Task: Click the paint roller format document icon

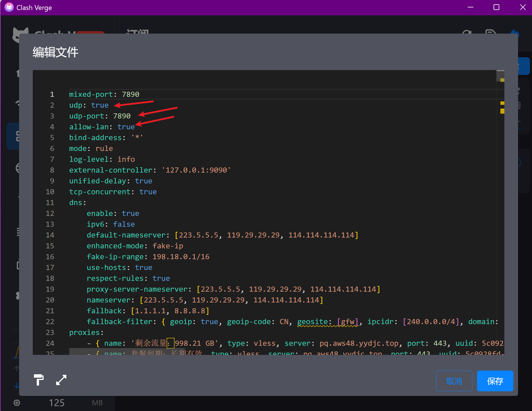Action: pos(38,380)
